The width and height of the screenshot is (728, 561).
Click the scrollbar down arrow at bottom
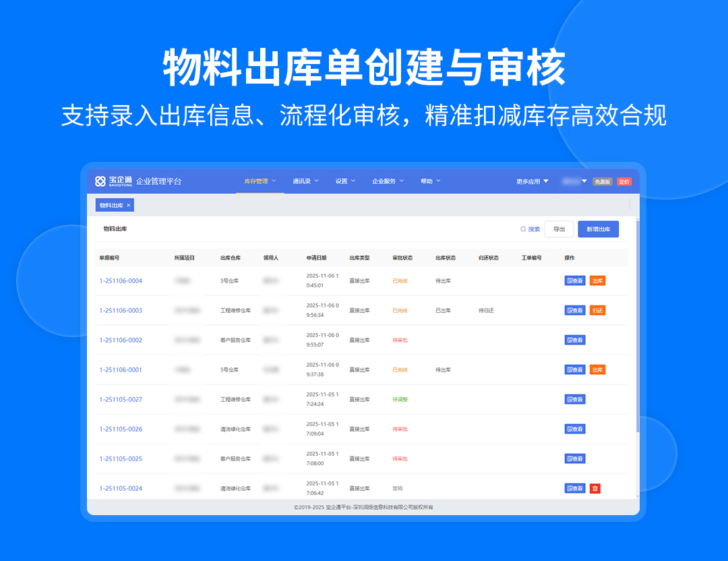tap(638, 496)
